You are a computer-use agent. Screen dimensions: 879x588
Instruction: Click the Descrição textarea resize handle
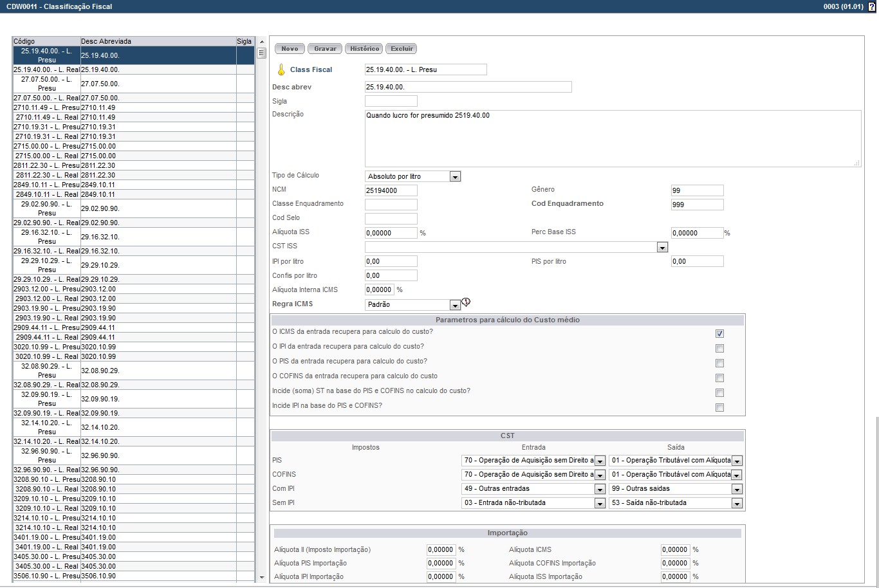pos(856,163)
